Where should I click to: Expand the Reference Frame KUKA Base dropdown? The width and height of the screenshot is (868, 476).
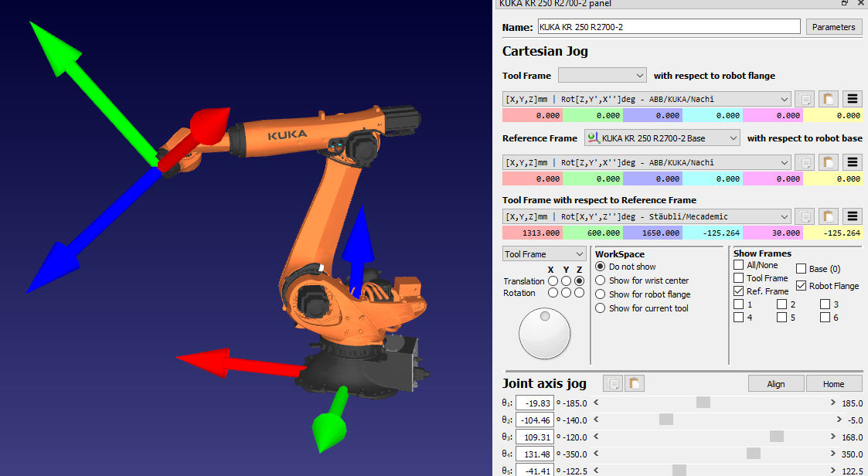pos(662,138)
